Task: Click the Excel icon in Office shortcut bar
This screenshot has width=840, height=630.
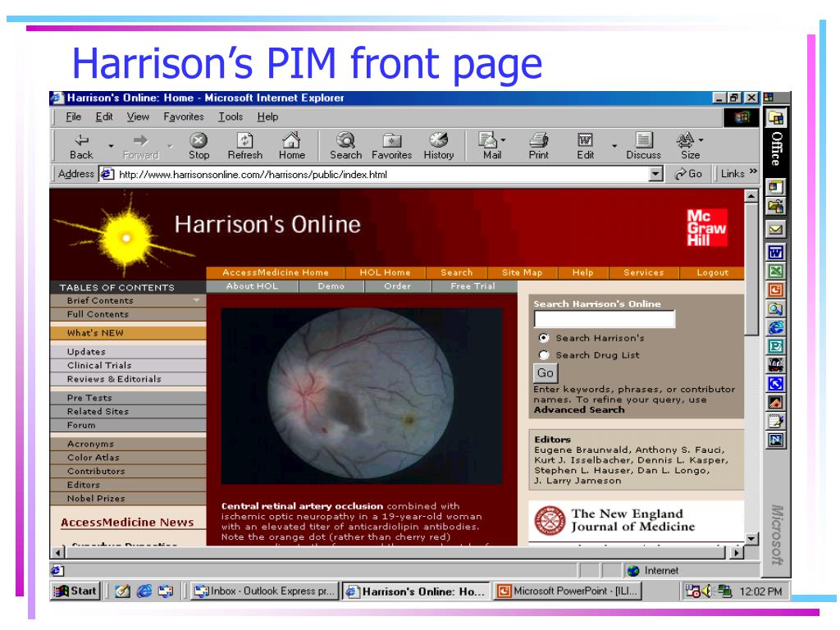Action: [775, 271]
